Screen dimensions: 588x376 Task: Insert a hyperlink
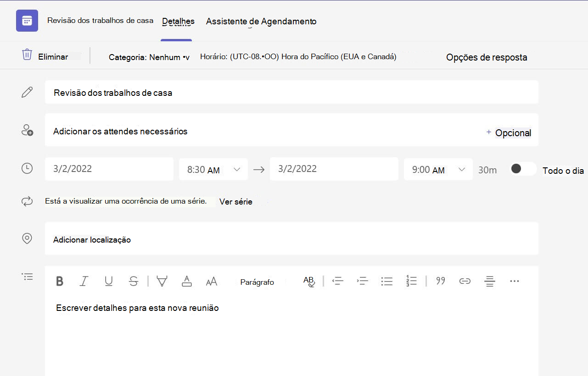[465, 281]
